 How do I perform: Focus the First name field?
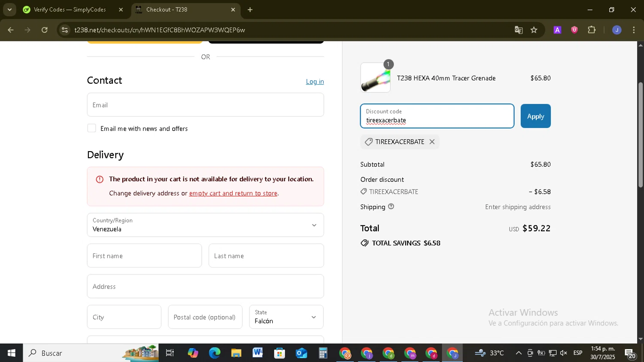(144, 256)
